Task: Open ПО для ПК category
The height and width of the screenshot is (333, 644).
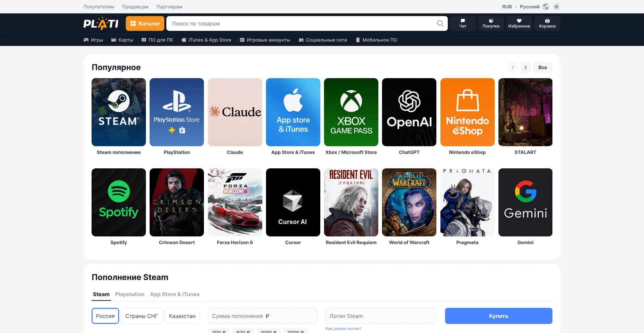Action: click(157, 40)
